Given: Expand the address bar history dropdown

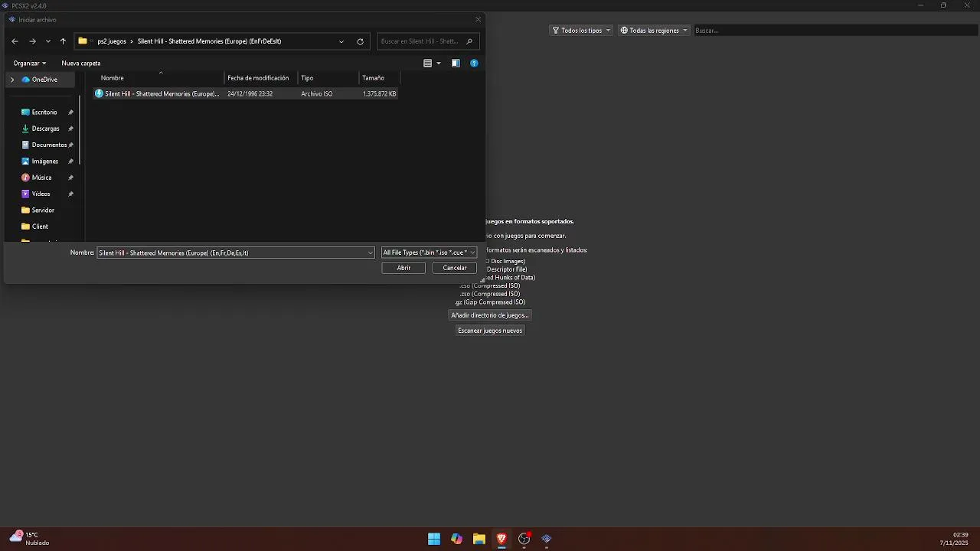Looking at the screenshot, I should [341, 41].
